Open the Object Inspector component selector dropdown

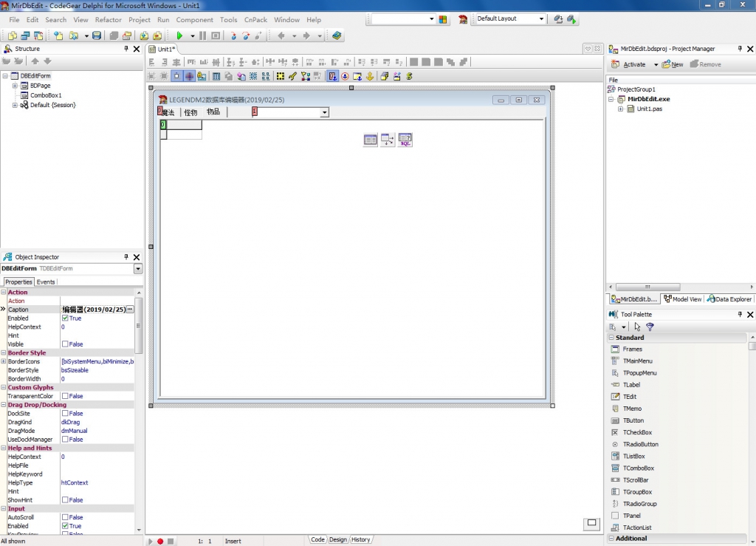point(138,269)
